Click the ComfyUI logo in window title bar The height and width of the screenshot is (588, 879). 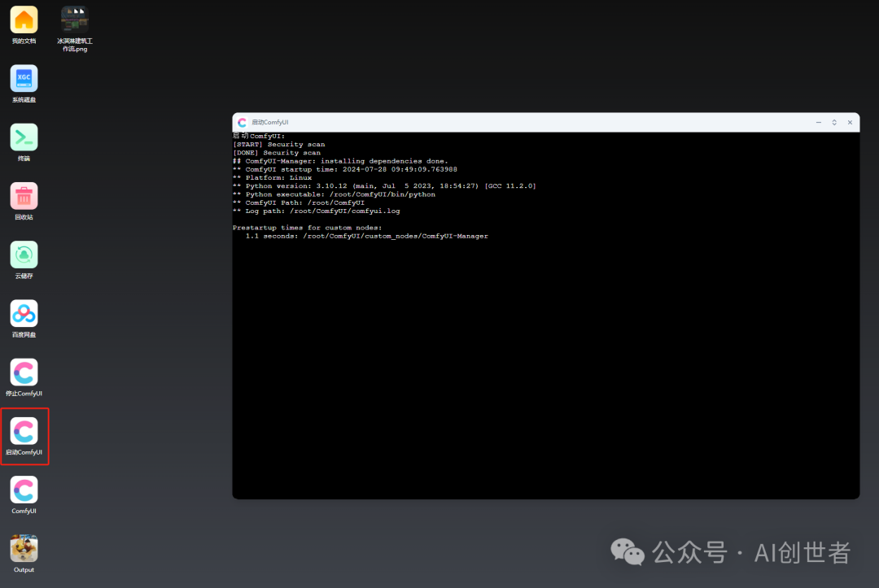[242, 123]
